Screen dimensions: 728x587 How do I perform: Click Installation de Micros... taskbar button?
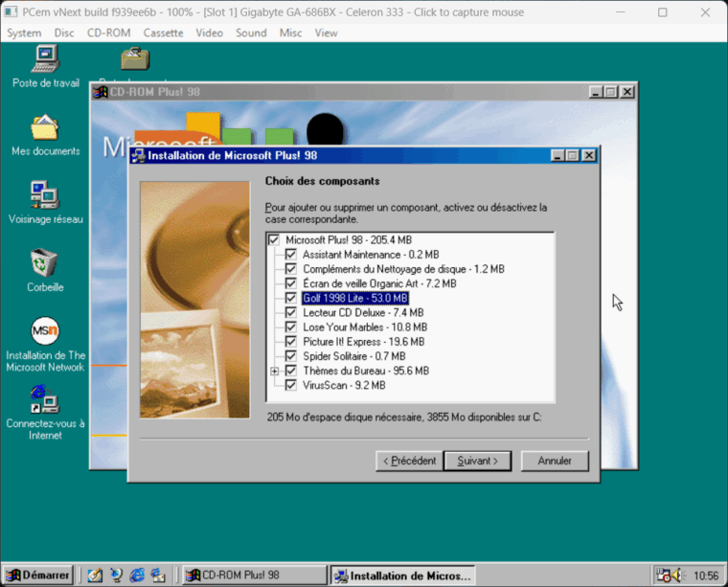pyautogui.click(x=403, y=576)
